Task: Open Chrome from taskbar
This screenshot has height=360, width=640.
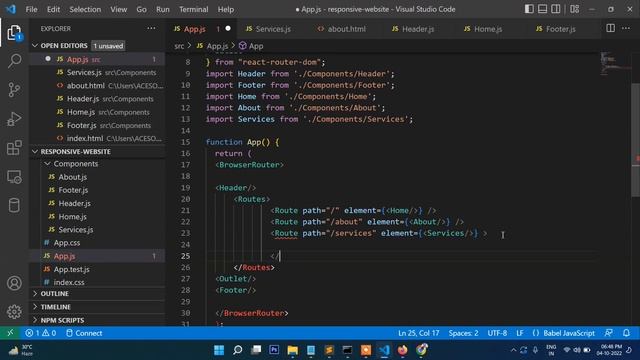Action: [421, 350]
